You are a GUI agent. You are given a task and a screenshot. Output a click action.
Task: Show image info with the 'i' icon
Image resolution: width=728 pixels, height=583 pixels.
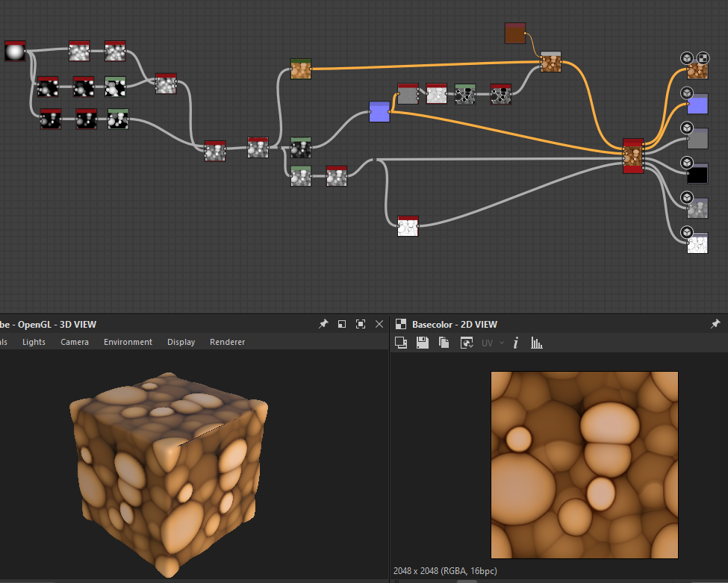pyautogui.click(x=515, y=343)
